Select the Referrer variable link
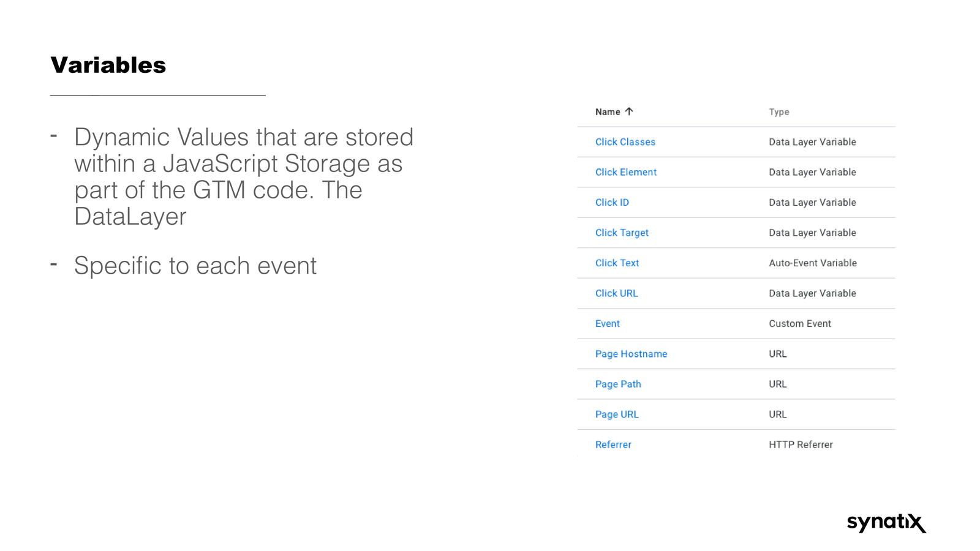The image size is (980, 551). point(613,445)
